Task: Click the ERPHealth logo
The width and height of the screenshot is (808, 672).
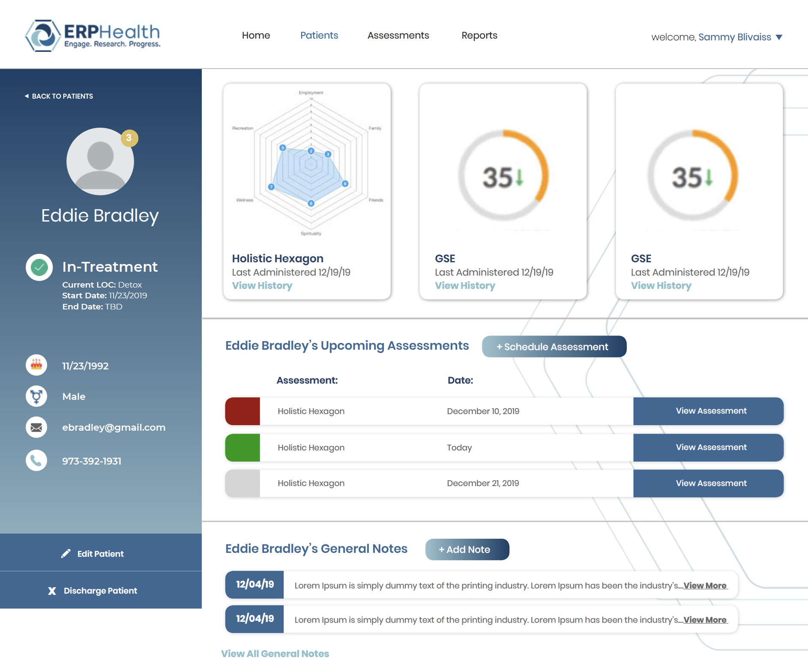Action: point(93,36)
